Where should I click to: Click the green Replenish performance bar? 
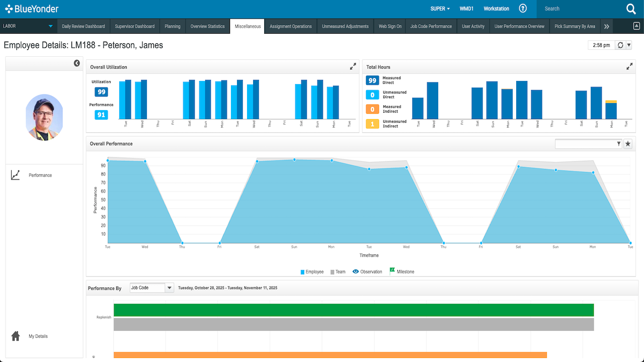[354, 310]
